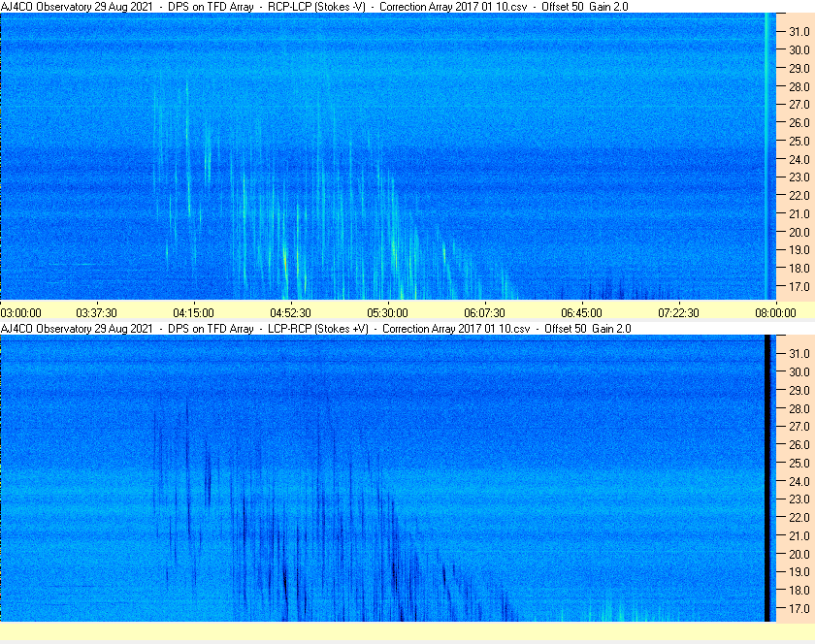Screen dimensions: 815x644
Task: Click 'Correction Array 2017 01 10.csv' in Stokes +V title
Action: (x=456, y=329)
